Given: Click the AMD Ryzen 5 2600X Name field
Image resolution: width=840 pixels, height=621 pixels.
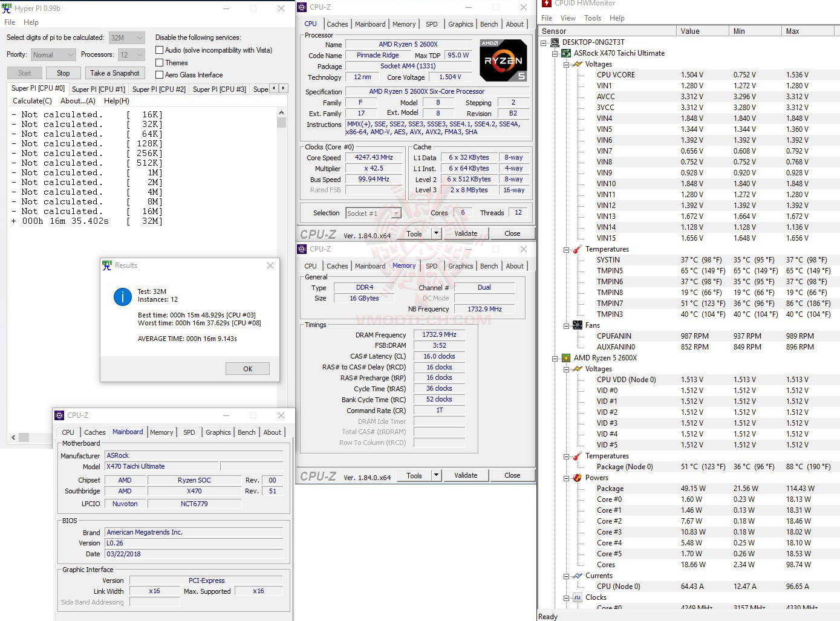Looking at the screenshot, I should [408, 44].
